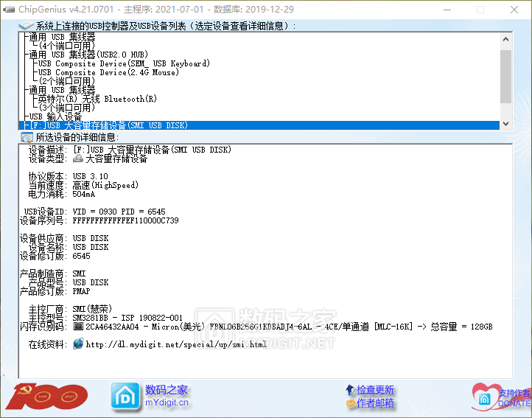Screen dimensions: 532x418
Task: Click the envelope icon beside 作者邮箱
Action: (x=350, y=403)
